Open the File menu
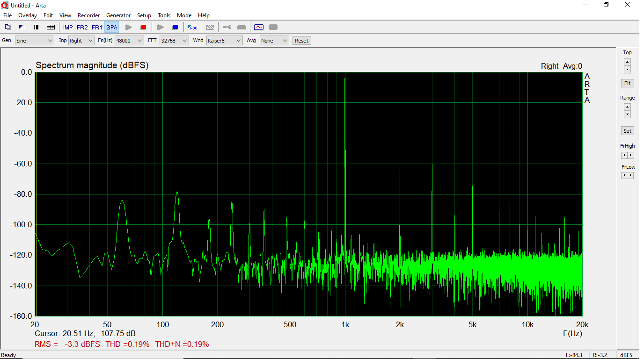644x359 pixels. (x=7, y=15)
